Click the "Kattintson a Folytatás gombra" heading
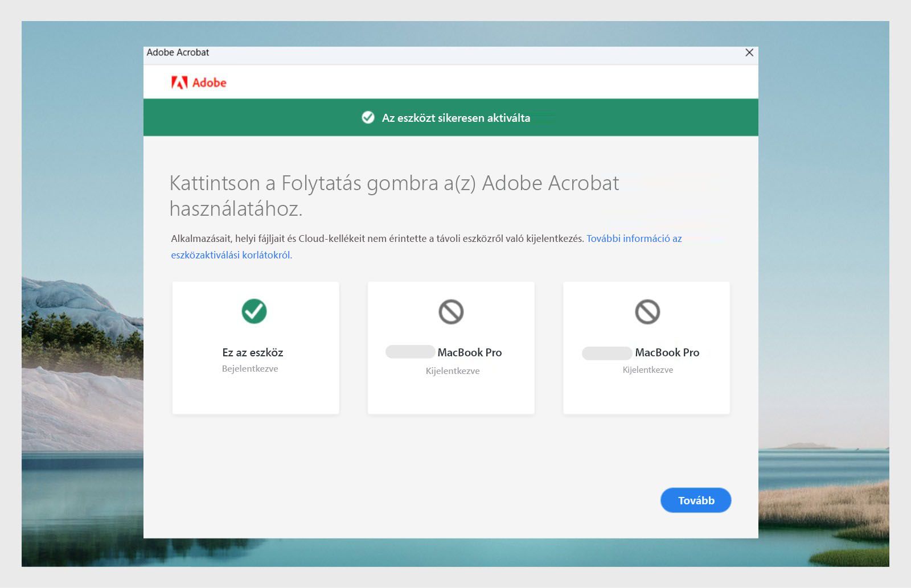 tap(394, 196)
